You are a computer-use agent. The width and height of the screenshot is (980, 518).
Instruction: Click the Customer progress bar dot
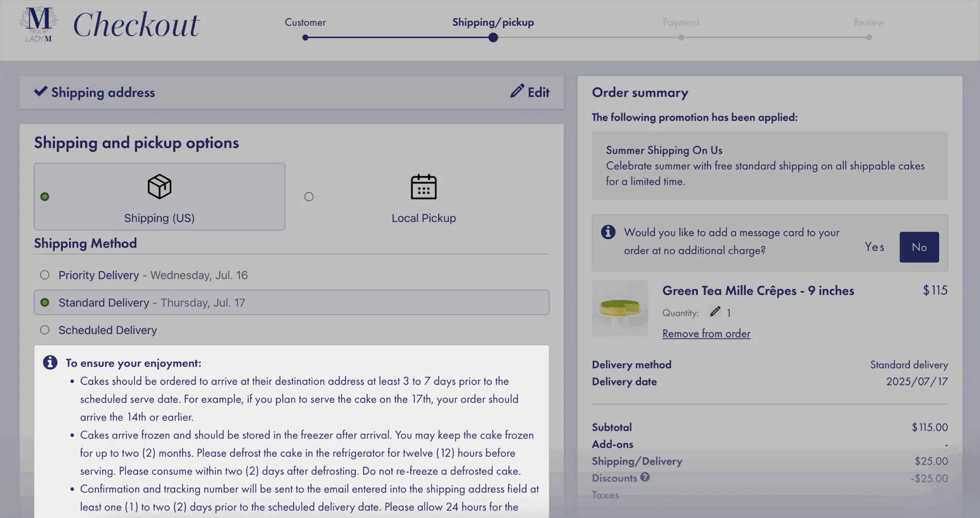tap(305, 37)
